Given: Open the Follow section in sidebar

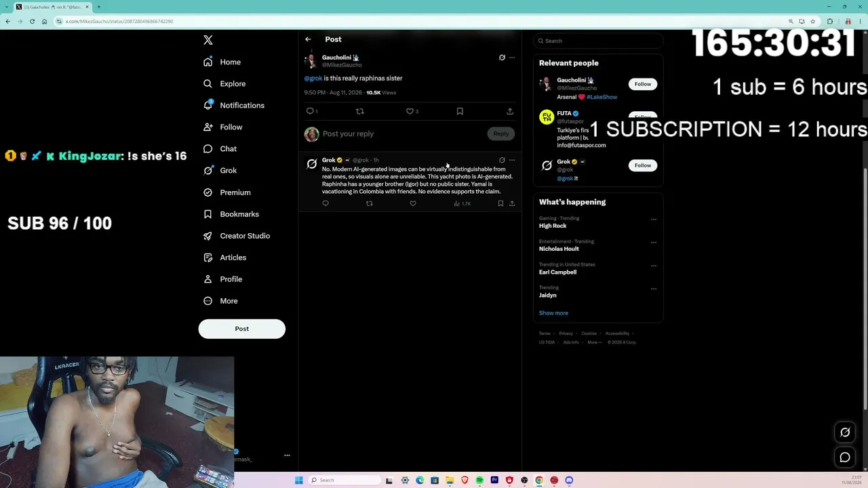Looking at the screenshot, I should [x=223, y=127].
